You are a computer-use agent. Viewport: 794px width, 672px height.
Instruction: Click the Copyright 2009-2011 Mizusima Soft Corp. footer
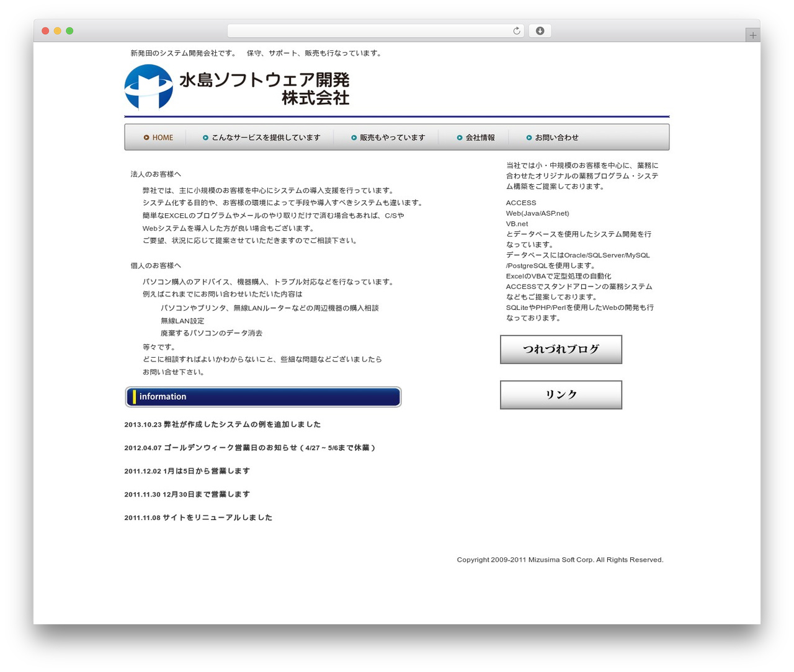560,560
